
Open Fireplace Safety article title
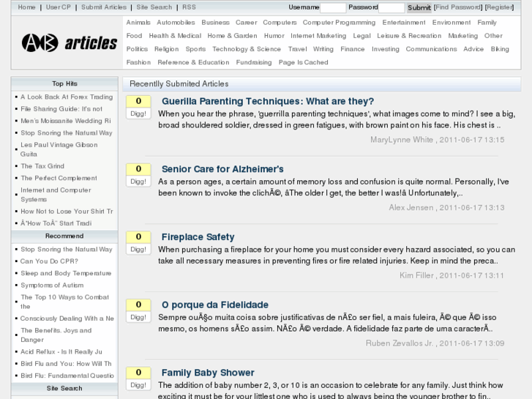[x=198, y=237]
